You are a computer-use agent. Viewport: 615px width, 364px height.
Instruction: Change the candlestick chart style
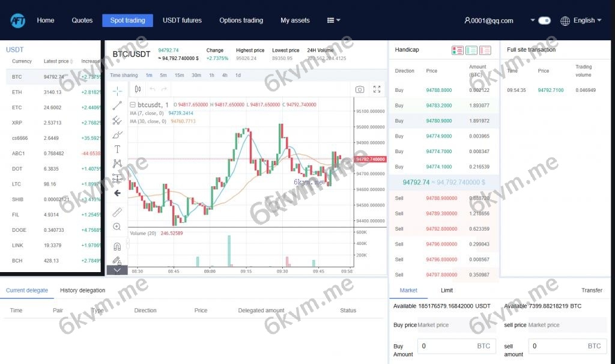[x=138, y=89]
